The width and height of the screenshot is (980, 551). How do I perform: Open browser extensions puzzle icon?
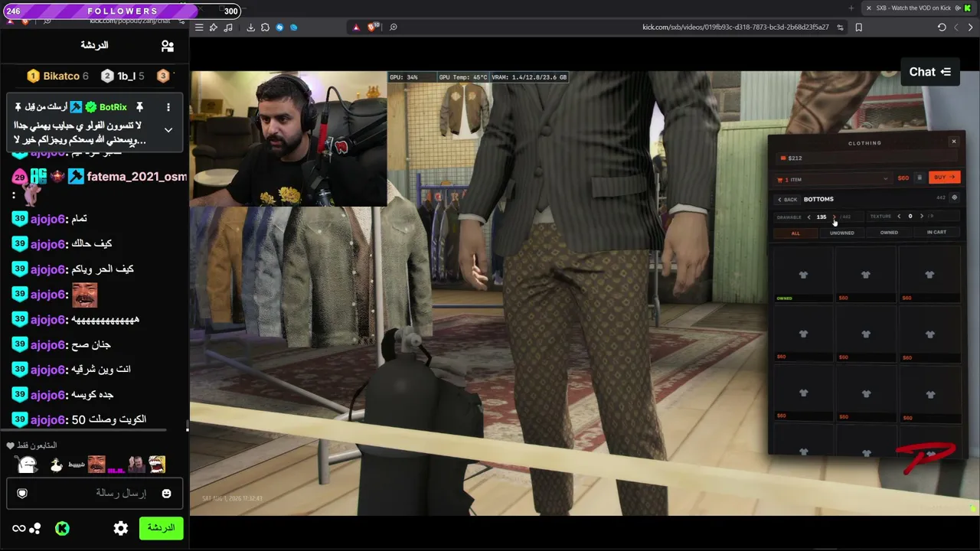point(265,28)
